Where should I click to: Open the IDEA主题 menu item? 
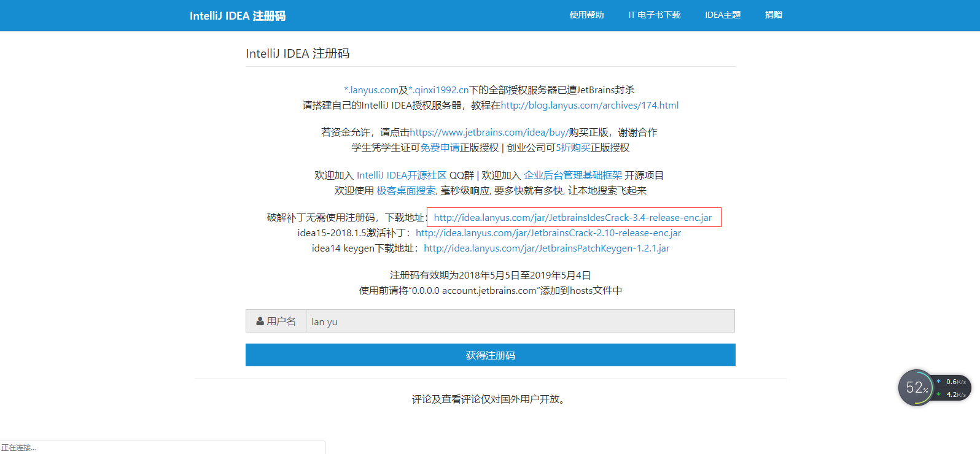tap(723, 15)
